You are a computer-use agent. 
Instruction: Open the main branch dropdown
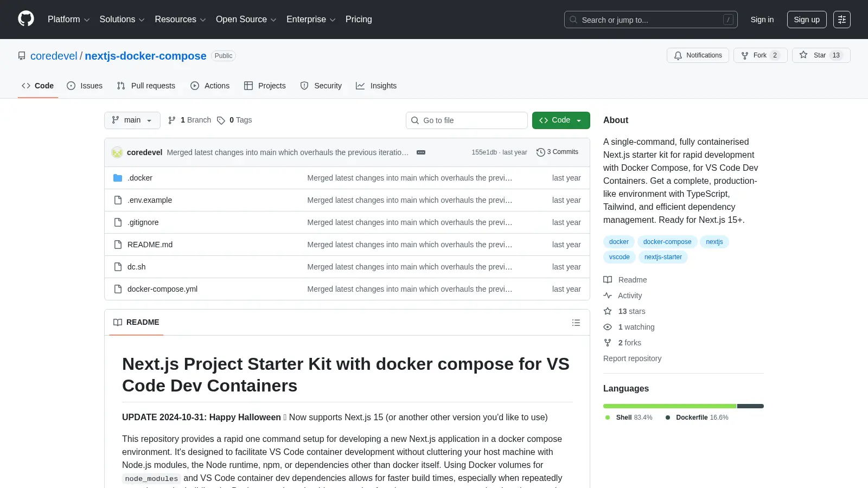tap(132, 120)
